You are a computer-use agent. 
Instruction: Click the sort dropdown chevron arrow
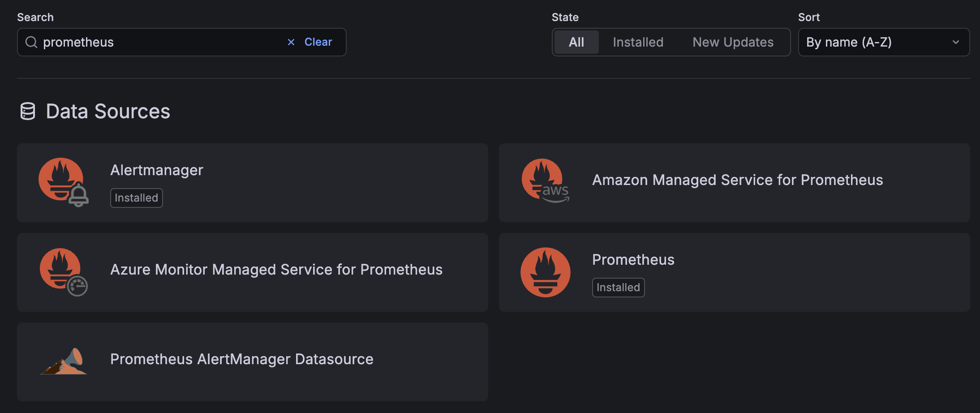coord(956,42)
